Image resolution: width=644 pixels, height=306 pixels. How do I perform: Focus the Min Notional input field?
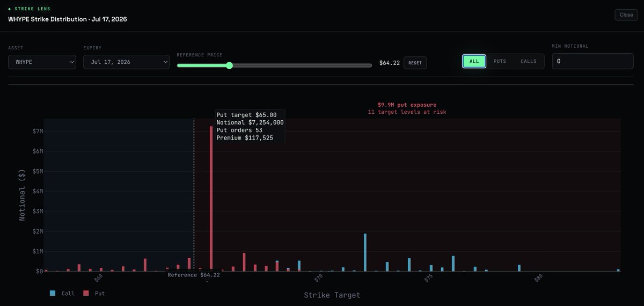coord(592,61)
